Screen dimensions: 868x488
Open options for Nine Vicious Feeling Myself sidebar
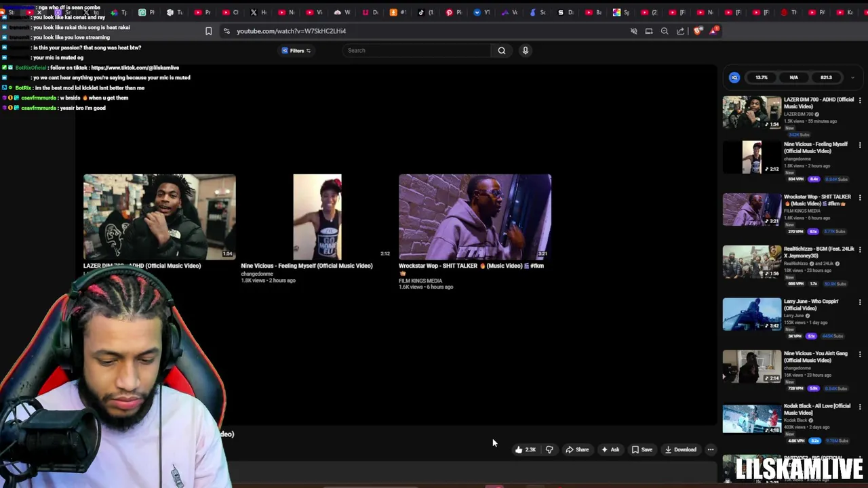click(x=860, y=145)
